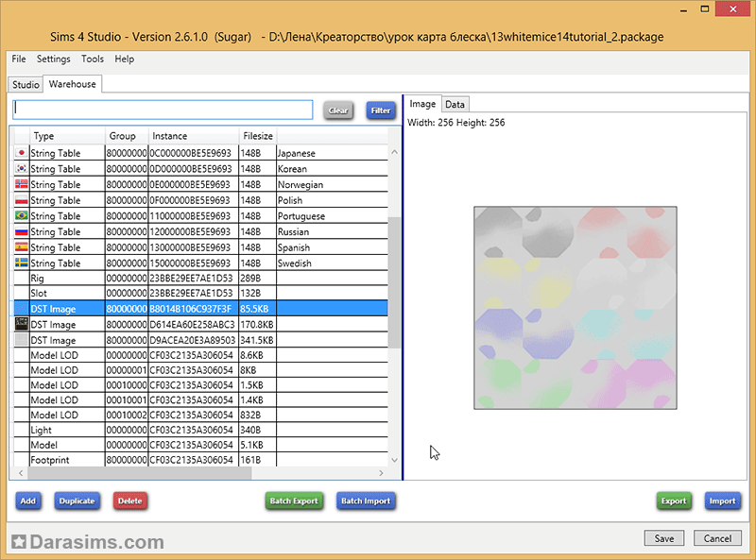
Task: Select the Model LOD 832B row
Action: [201, 415]
